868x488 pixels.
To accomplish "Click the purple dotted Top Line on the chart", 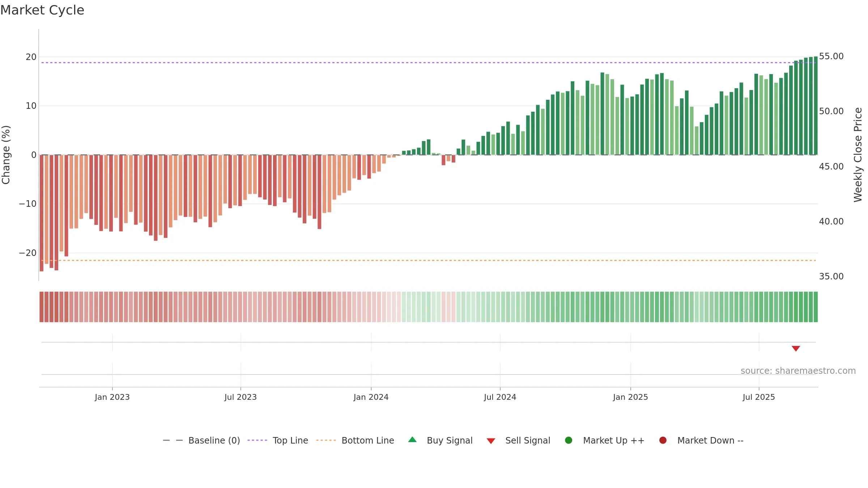I will 429,63.
